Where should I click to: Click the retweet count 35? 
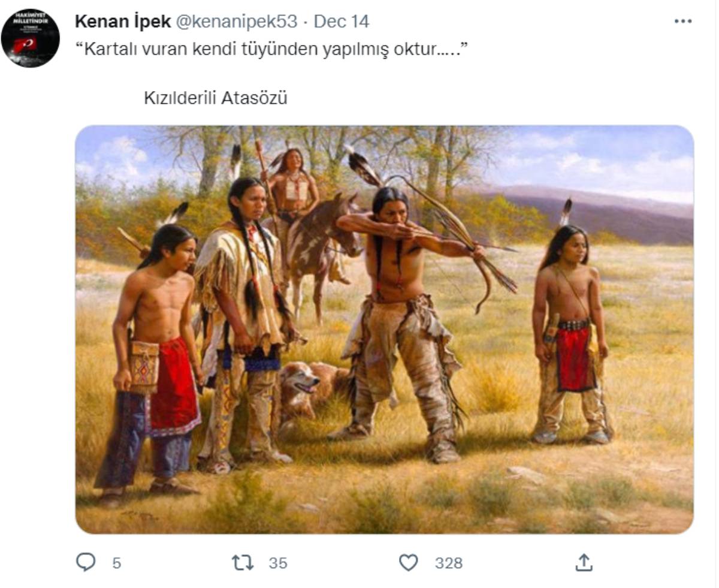277,563
